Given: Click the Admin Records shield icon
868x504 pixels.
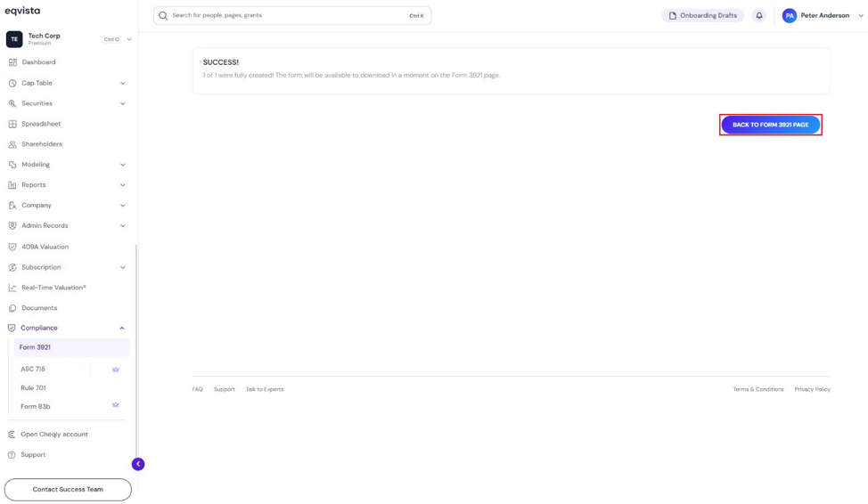Looking at the screenshot, I should coord(12,225).
